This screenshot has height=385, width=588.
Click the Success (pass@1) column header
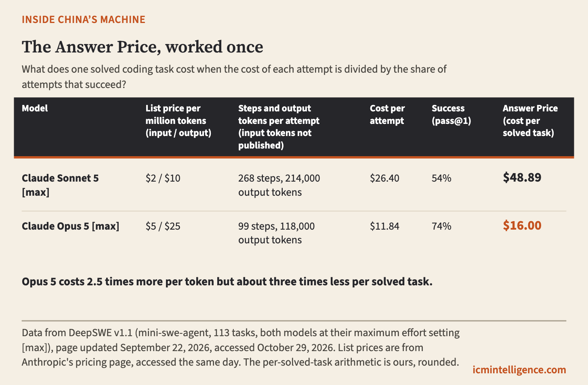coord(451,115)
